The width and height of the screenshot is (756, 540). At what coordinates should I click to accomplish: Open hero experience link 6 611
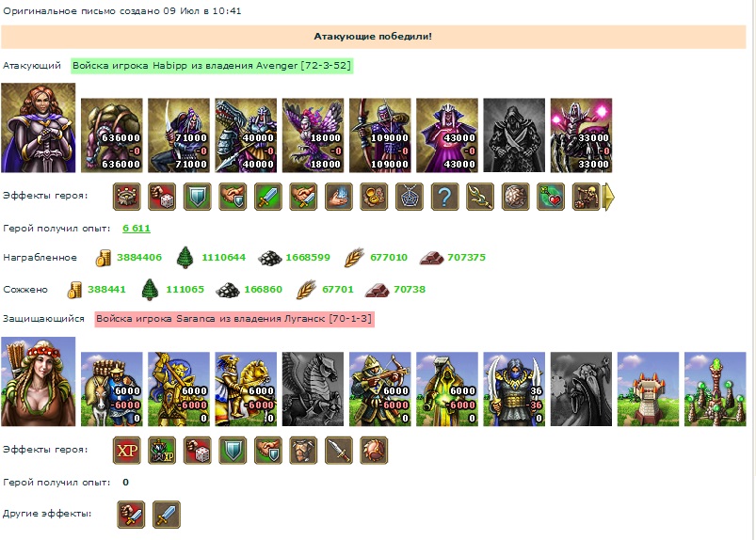click(x=137, y=229)
